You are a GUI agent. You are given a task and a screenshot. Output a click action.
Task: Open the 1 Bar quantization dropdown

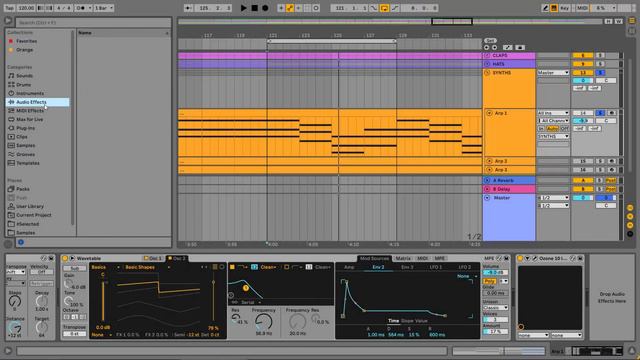104,8
